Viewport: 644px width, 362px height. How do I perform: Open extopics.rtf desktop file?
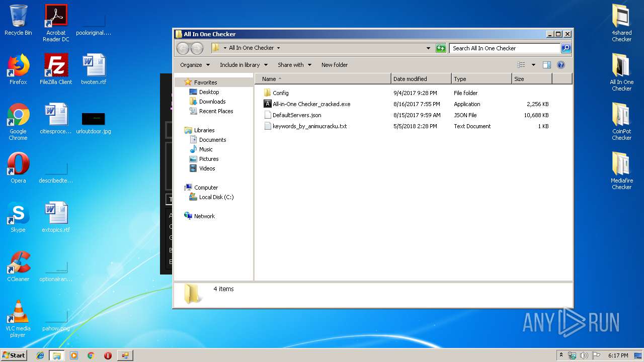[x=56, y=217]
